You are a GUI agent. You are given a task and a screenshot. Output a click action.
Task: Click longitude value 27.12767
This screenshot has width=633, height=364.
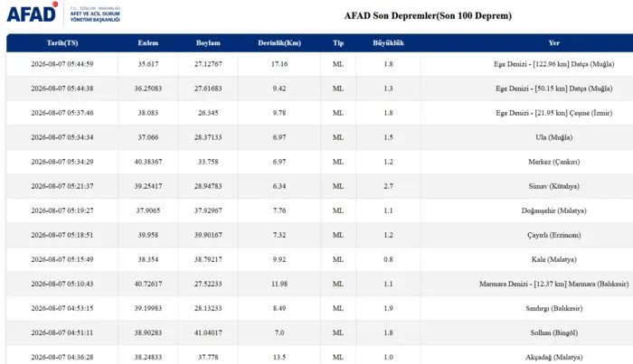click(x=208, y=64)
